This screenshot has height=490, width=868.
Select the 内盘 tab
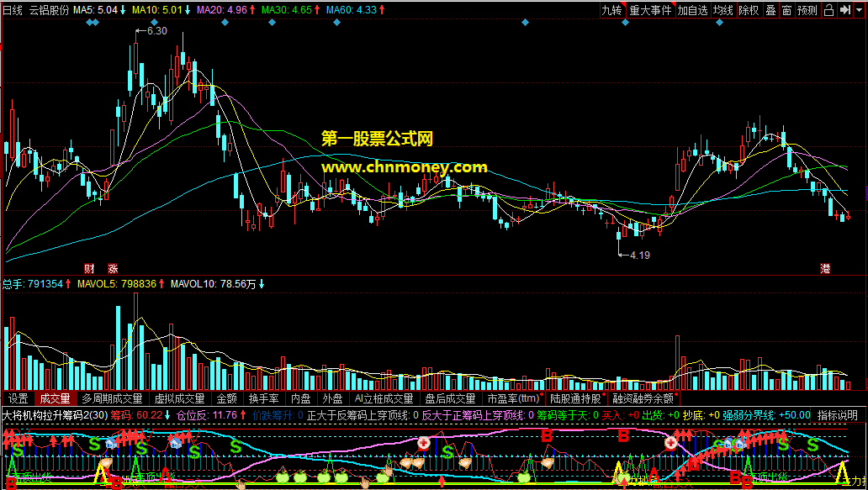tap(300, 398)
